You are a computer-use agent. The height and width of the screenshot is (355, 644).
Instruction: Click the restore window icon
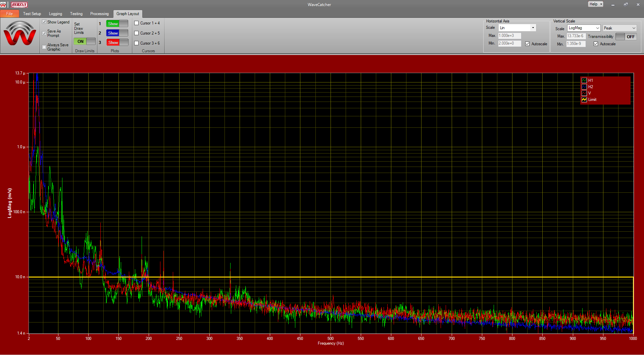(x=626, y=5)
